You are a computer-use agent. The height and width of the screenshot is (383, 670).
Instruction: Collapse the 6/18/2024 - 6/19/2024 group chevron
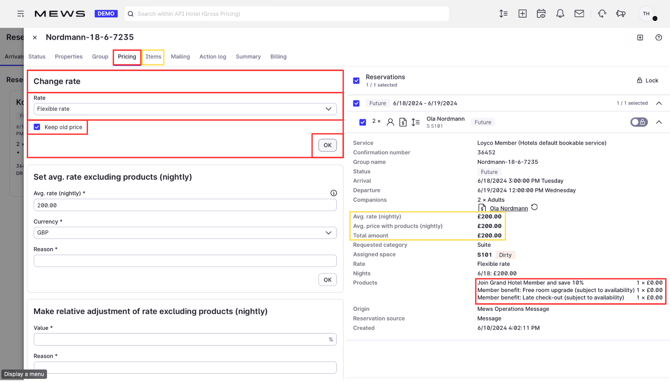[x=659, y=103]
